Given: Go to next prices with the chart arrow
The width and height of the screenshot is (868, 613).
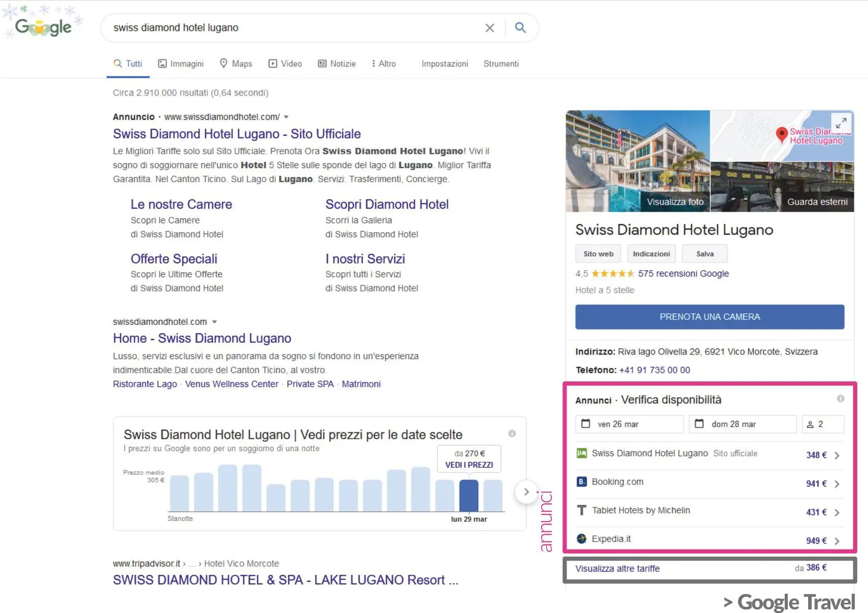Looking at the screenshot, I should tap(526, 492).
